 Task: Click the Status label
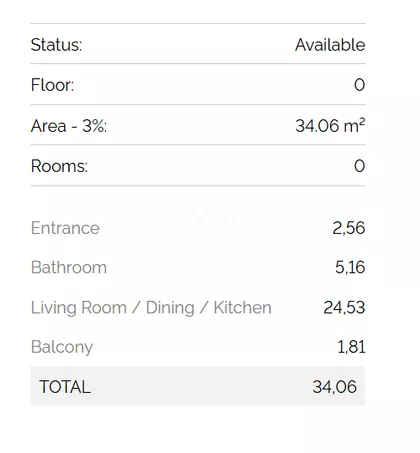[x=56, y=45]
